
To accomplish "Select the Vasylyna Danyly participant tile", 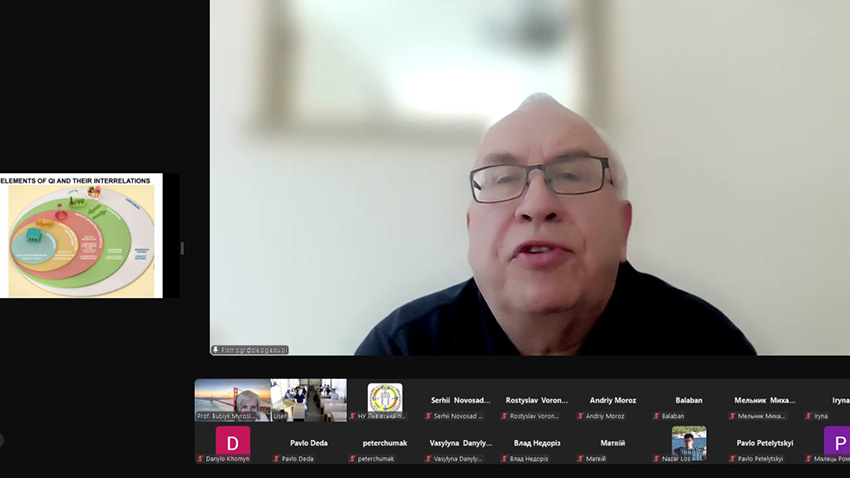I will [460, 443].
